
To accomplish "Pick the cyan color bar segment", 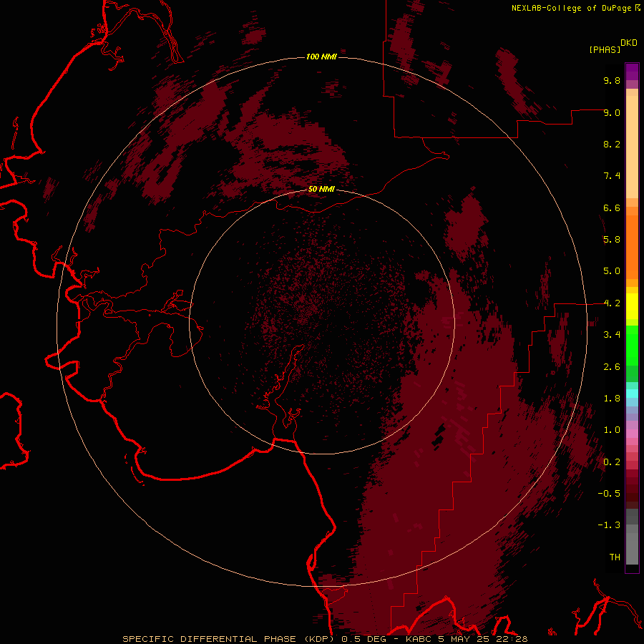I will pyautogui.click(x=632, y=394).
